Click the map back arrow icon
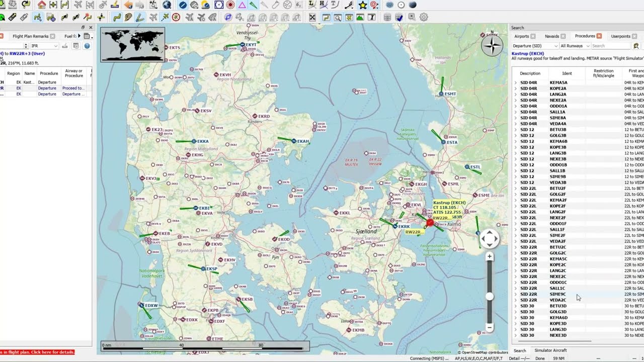Image resolution: width=644 pixels, height=362 pixels. pos(128,5)
